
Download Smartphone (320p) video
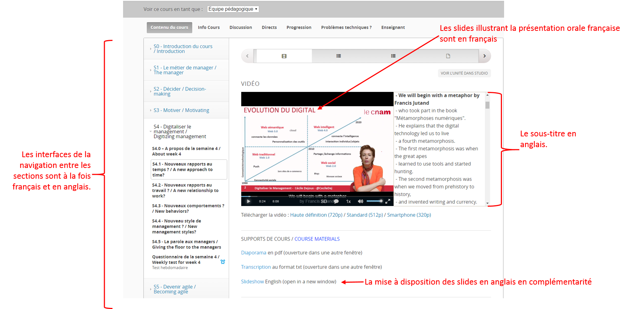coord(409,215)
